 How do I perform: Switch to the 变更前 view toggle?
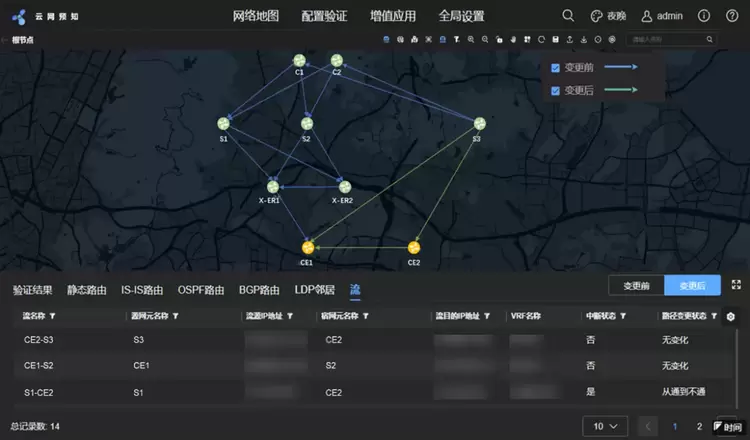(636, 286)
